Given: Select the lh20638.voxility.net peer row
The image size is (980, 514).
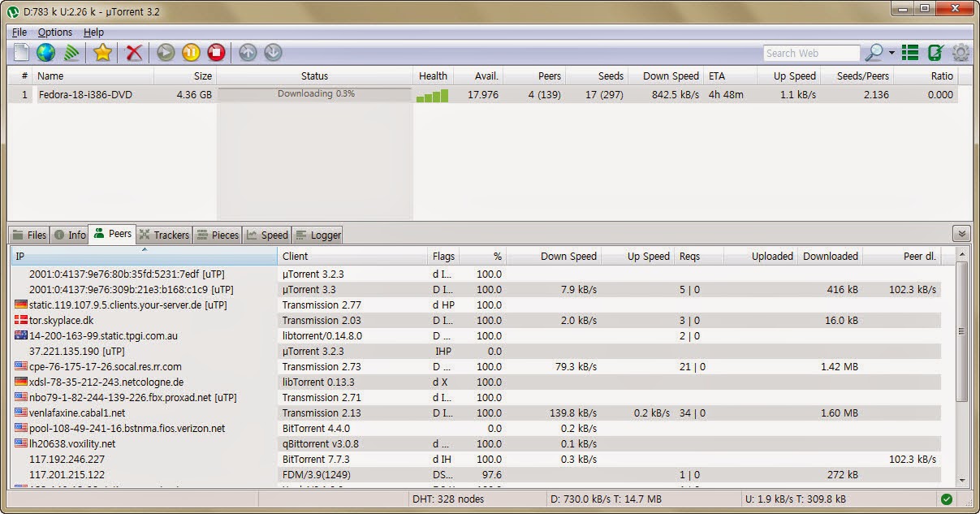Looking at the screenshot, I should [x=476, y=444].
